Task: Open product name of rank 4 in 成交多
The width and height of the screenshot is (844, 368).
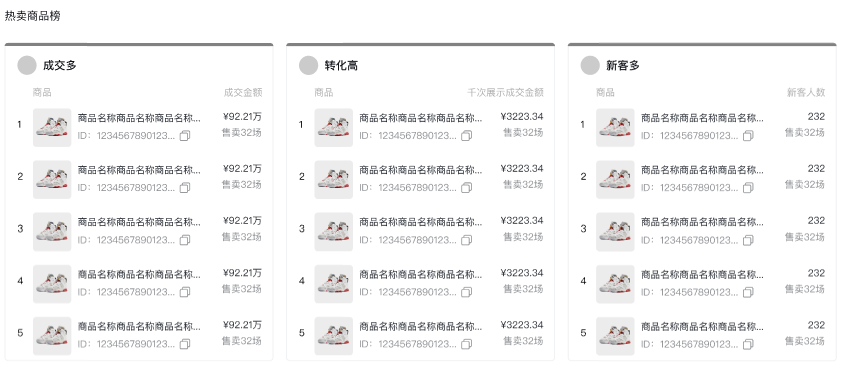Action: [x=139, y=274]
